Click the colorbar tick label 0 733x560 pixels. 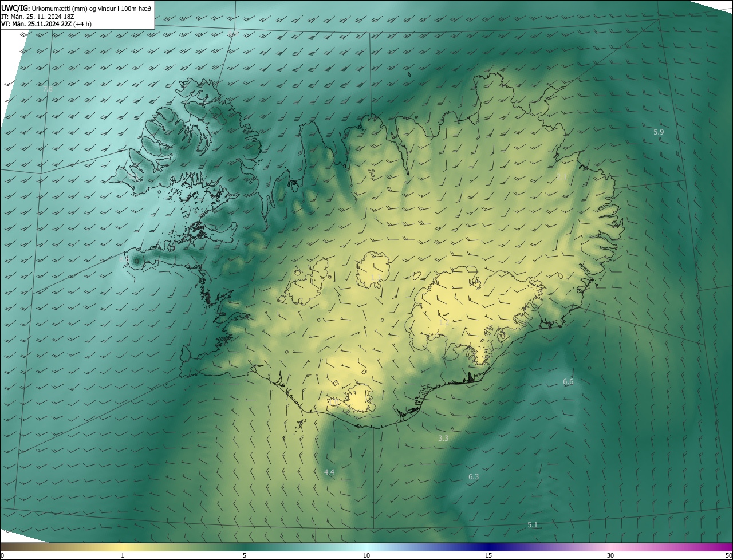[x=2, y=555]
